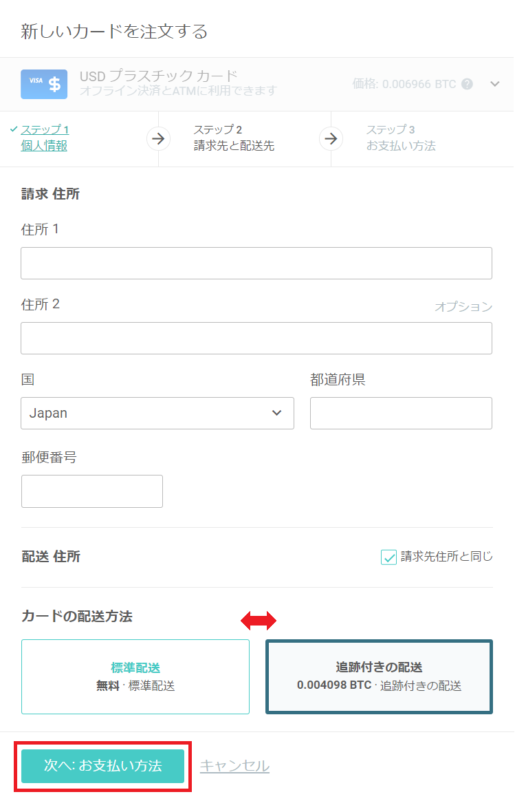The height and width of the screenshot is (812, 515).
Task: Select the 追跡付きの配送 delivery option
Action: click(x=379, y=676)
